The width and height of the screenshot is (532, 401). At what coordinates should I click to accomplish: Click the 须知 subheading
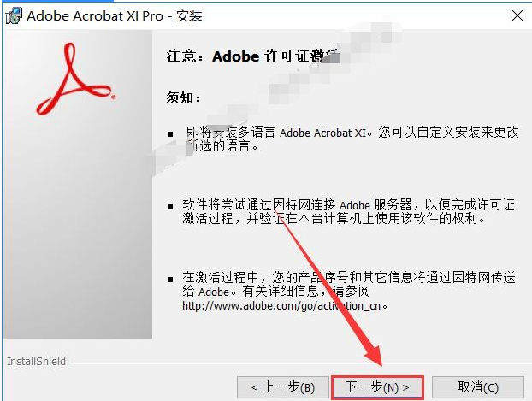coord(183,97)
